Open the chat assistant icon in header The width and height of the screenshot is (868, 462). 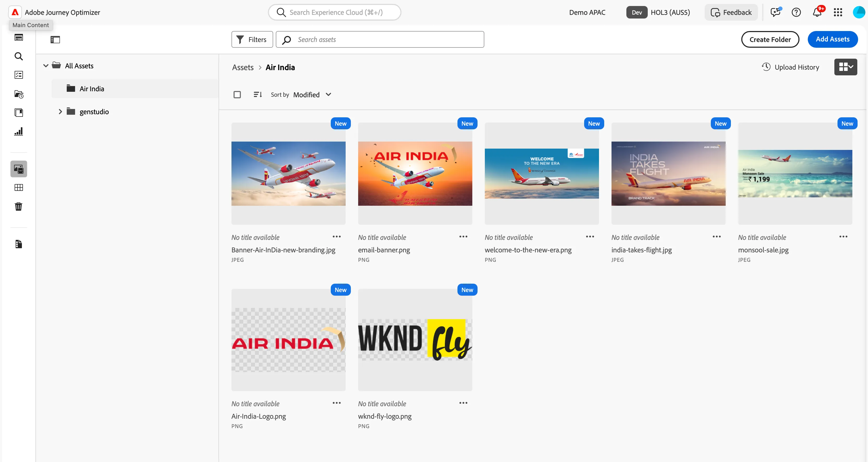(x=775, y=13)
